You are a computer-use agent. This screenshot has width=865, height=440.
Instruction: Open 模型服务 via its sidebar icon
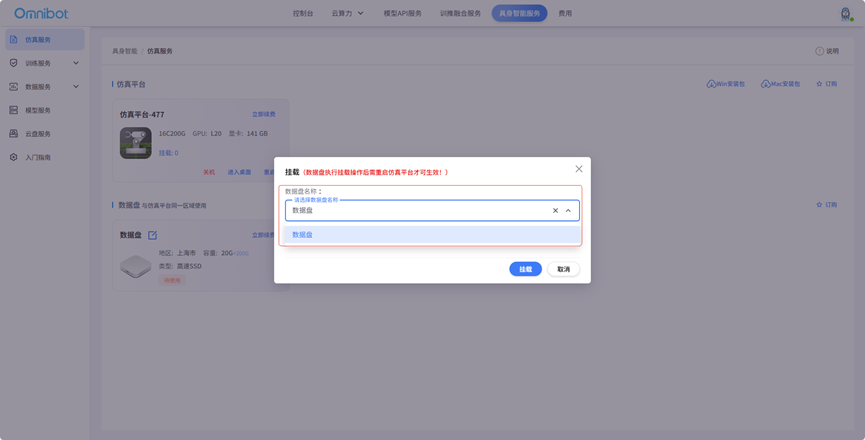pyautogui.click(x=14, y=110)
